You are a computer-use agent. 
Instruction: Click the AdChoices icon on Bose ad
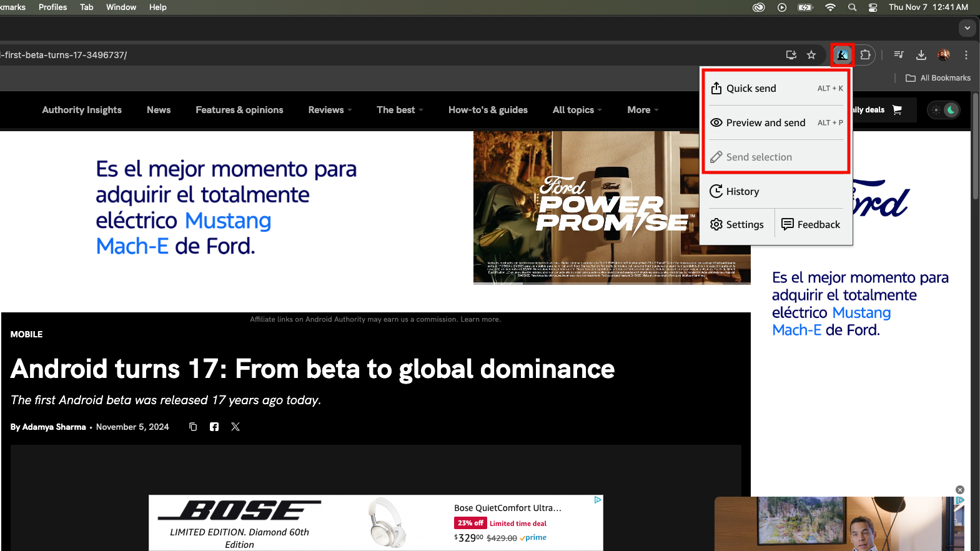click(598, 500)
